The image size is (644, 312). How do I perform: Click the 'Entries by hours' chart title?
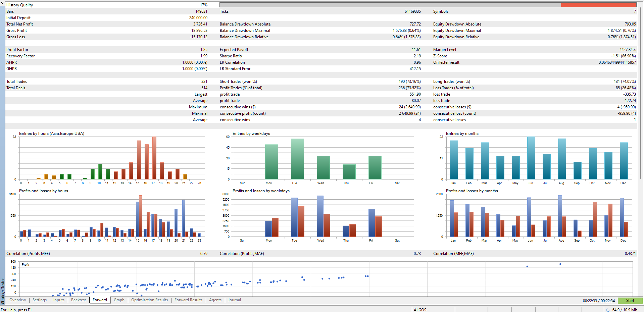[x=51, y=134]
